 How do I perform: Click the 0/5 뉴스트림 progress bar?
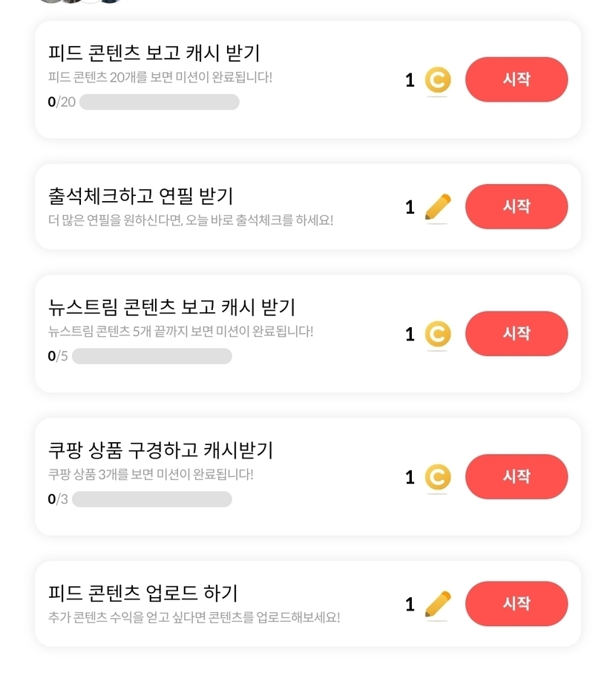pyautogui.click(x=151, y=356)
